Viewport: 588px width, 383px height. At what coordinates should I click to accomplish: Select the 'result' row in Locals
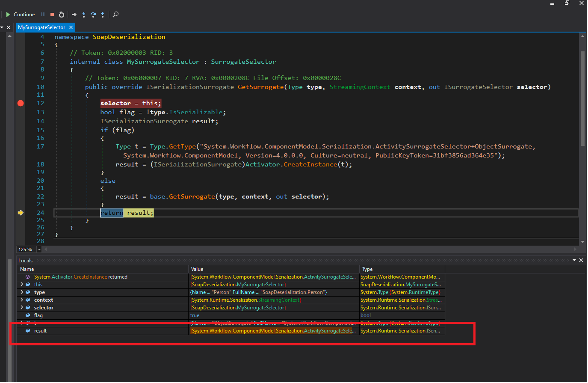pyautogui.click(x=231, y=331)
